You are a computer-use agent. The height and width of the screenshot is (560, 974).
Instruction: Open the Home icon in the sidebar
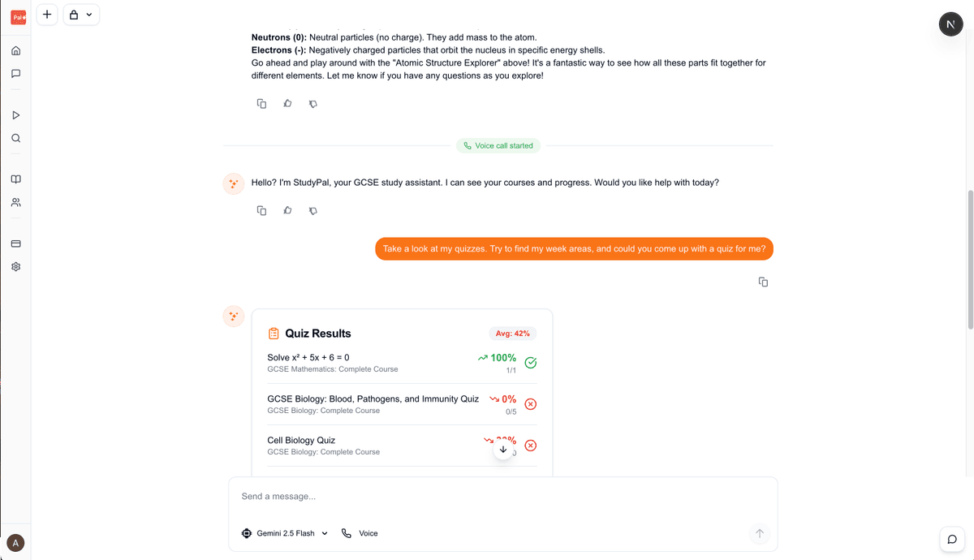[x=15, y=50]
